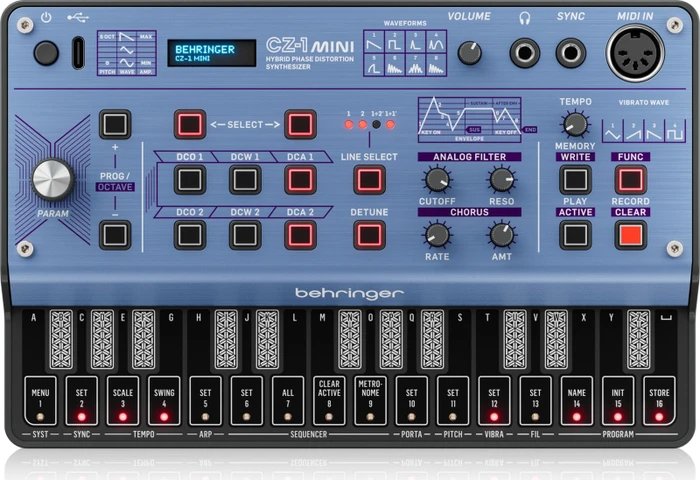Toggle the DCW 2 button
This screenshot has height=480, width=700.
point(245,235)
